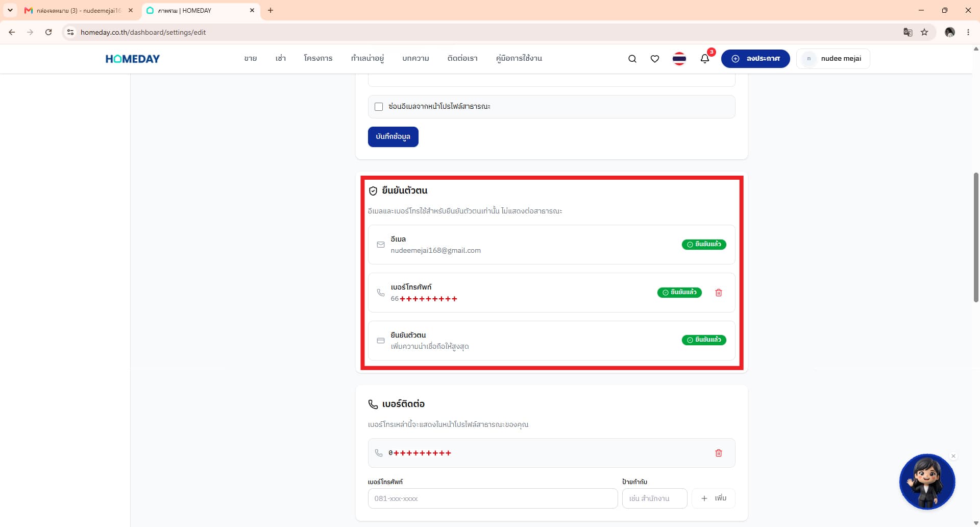Click the ลงประกาศ post listing button

(755, 59)
